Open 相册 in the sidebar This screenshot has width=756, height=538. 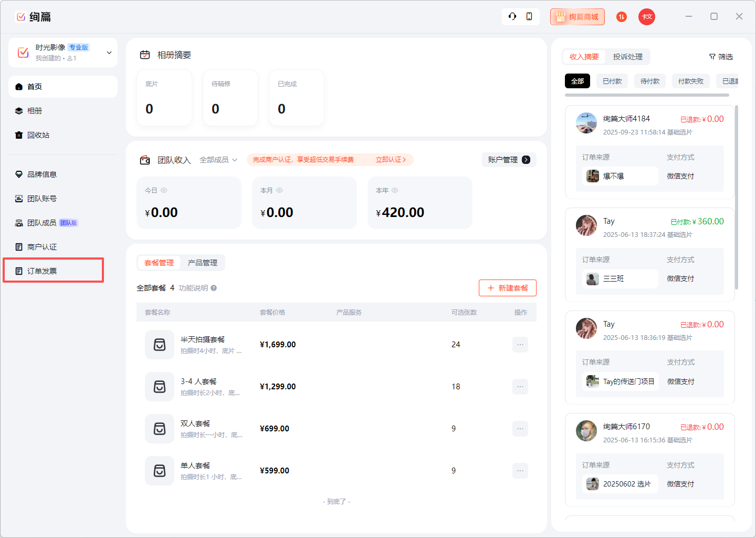click(x=35, y=111)
